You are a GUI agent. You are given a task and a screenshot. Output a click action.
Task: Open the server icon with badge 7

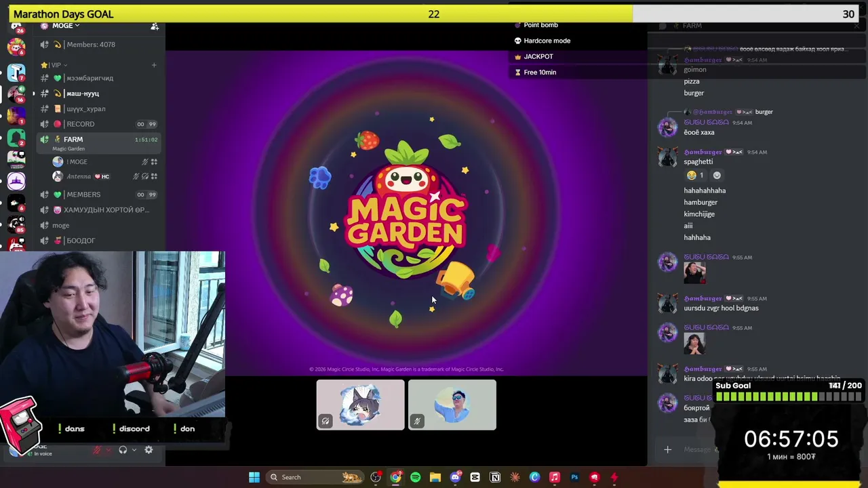point(16,72)
